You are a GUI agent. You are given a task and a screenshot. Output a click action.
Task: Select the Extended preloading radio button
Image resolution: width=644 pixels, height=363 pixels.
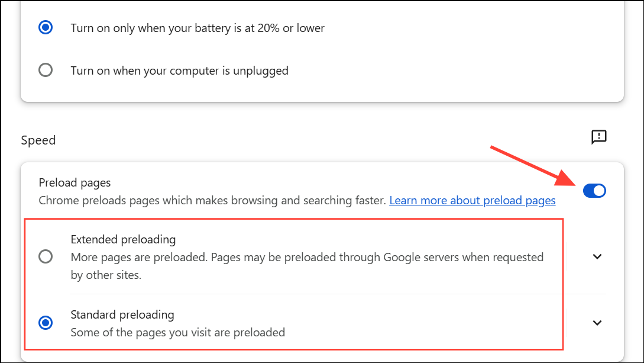click(46, 256)
